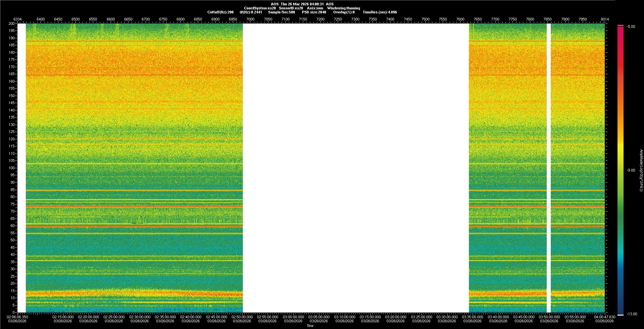Click the PSD size:2048 parameter label
This screenshot has width=644, height=329.
(314, 12)
